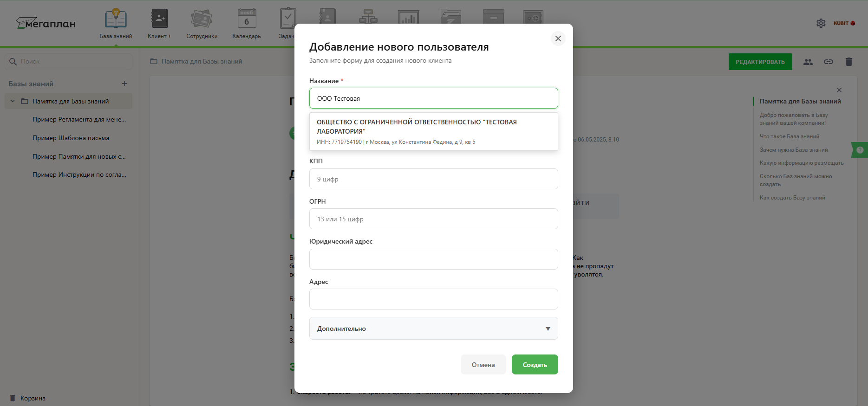
Task: Open the Календарь icon
Action: 246,19
